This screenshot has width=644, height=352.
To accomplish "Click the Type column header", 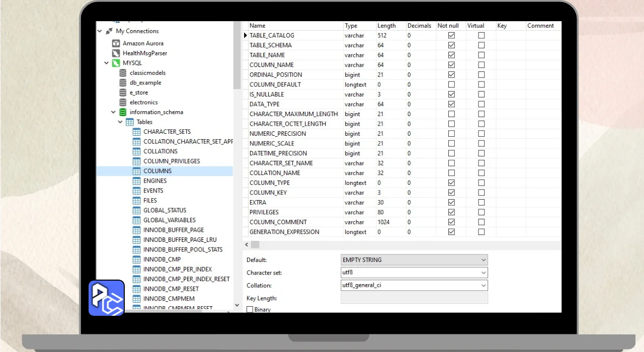I will tap(351, 26).
